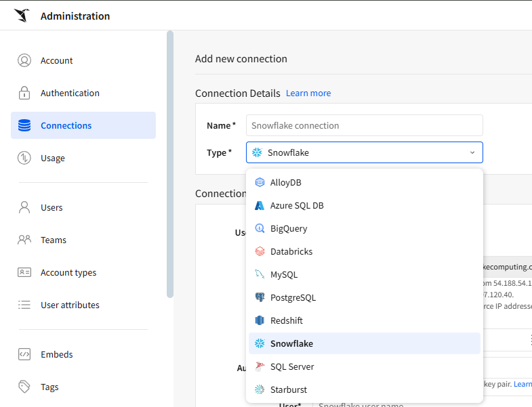Open the Embeds section
The width and height of the screenshot is (532, 407).
pos(83,354)
